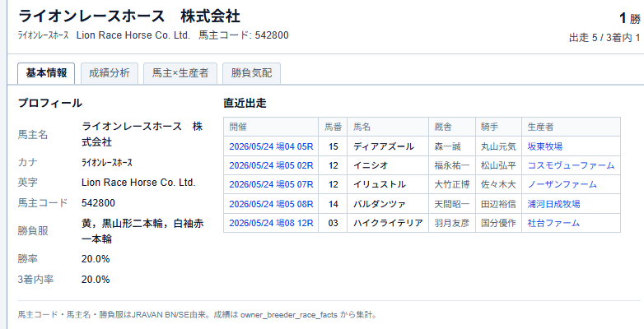Image resolution: width=644 pixels, height=329 pixels.
Task: Click the 開催 column header
Action: 271,127
